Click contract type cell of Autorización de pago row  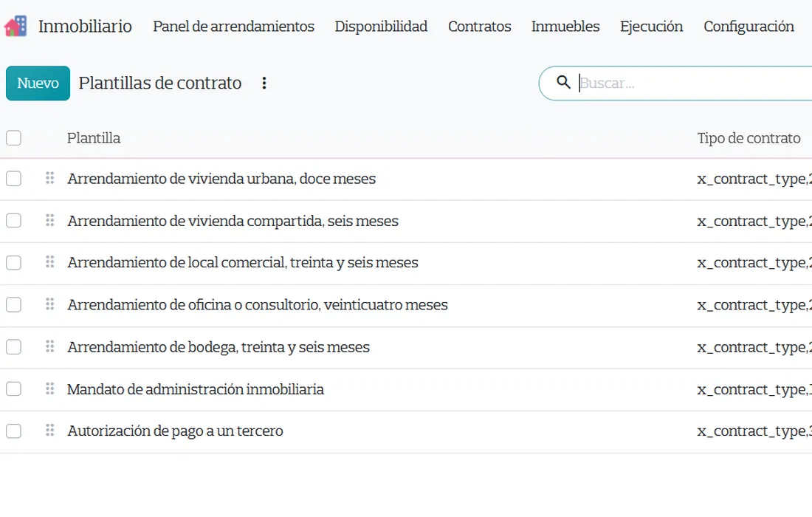coord(754,431)
